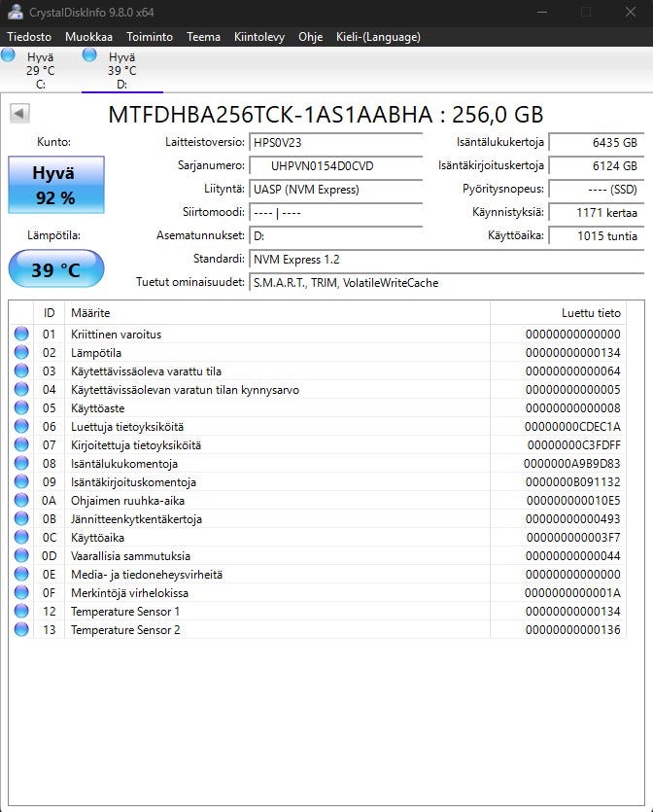Screen dimensions: 653x812
Task: Click the Käyttöaika value 1015 tuntia
Action: [x=596, y=235]
